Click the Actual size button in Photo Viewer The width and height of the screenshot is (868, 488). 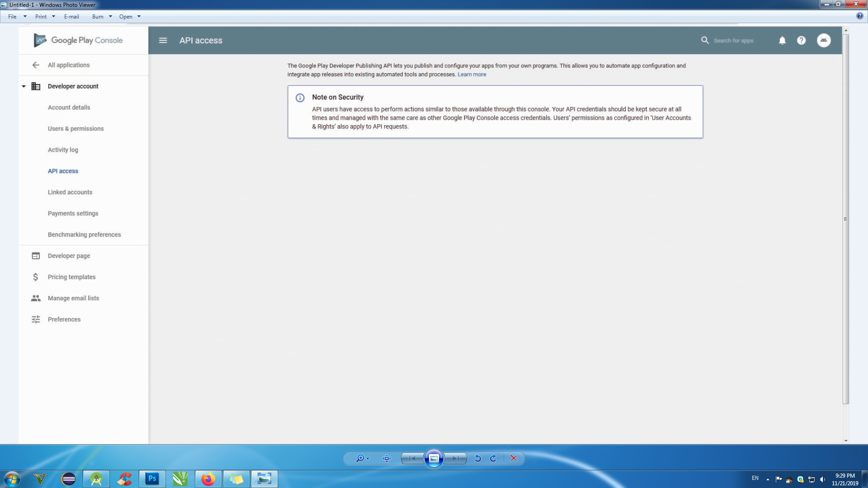(x=387, y=459)
